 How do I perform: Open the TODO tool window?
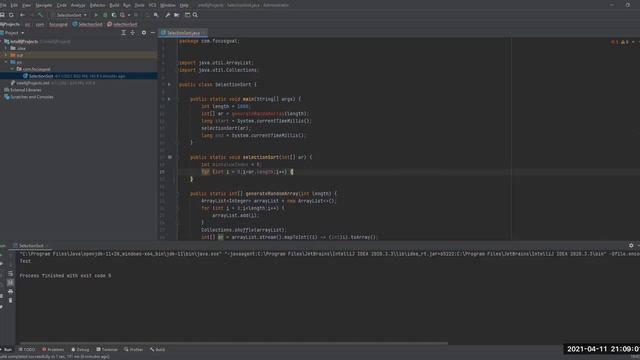pyautogui.click(x=27, y=349)
